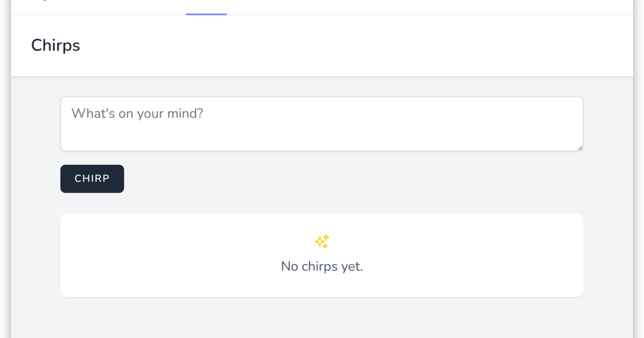Select the brand mark left of the navigation bar
The height and width of the screenshot is (338, 644).
coord(46,2)
